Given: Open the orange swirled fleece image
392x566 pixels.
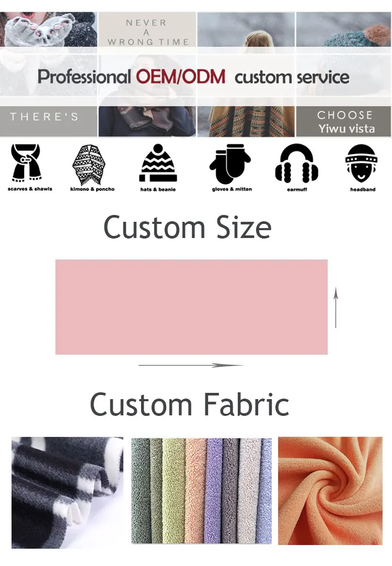Looking at the screenshot, I should point(330,491).
